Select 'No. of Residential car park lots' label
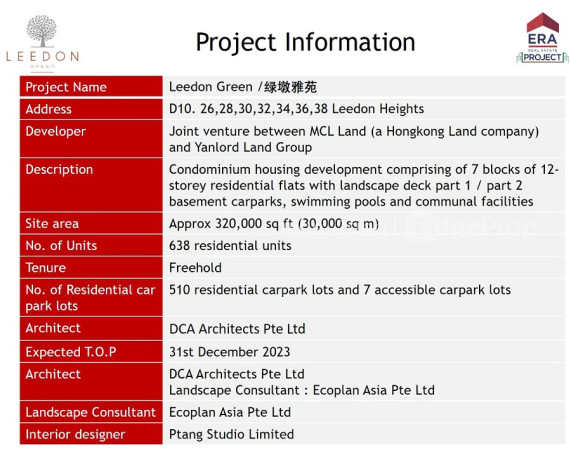The image size is (571, 450). click(90, 298)
